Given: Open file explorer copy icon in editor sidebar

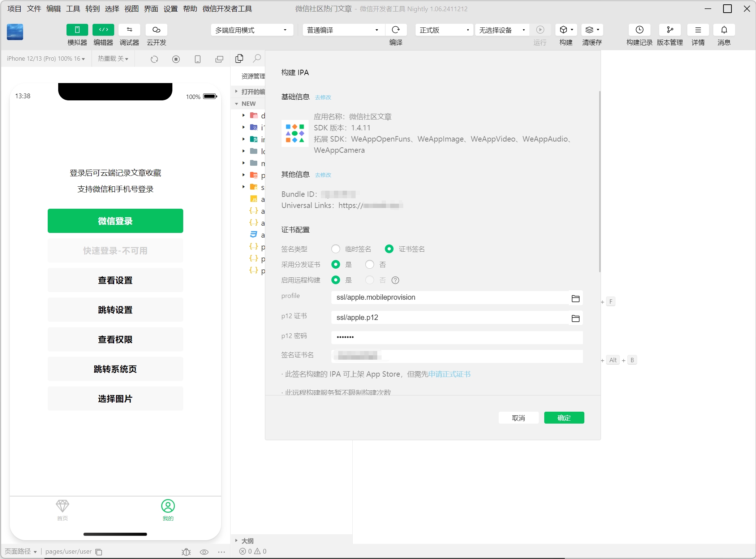Looking at the screenshot, I should coord(239,58).
